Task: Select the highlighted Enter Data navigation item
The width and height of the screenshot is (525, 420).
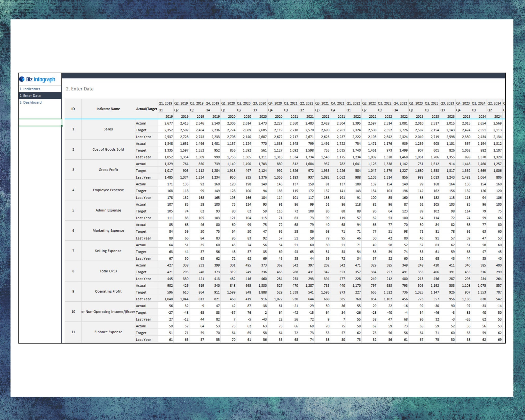Action: tap(31, 96)
